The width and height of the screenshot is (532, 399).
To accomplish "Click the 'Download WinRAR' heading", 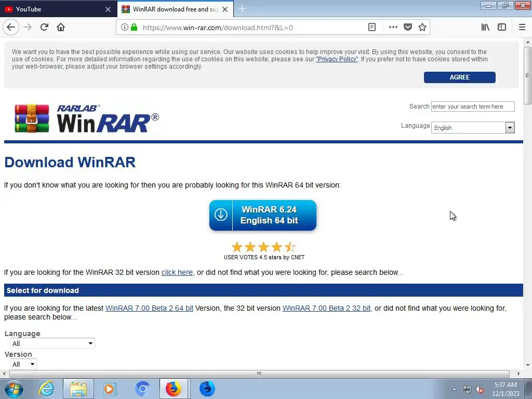I will (70, 162).
